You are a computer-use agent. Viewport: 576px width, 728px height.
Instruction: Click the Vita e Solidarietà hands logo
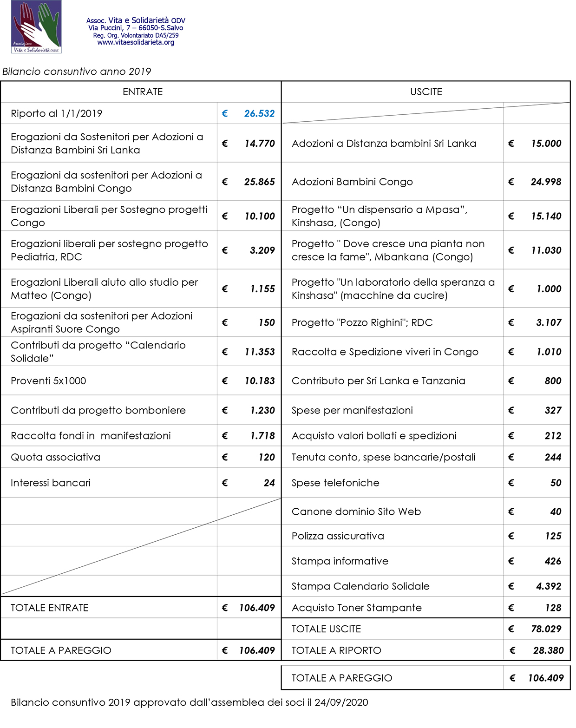[37, 27]
